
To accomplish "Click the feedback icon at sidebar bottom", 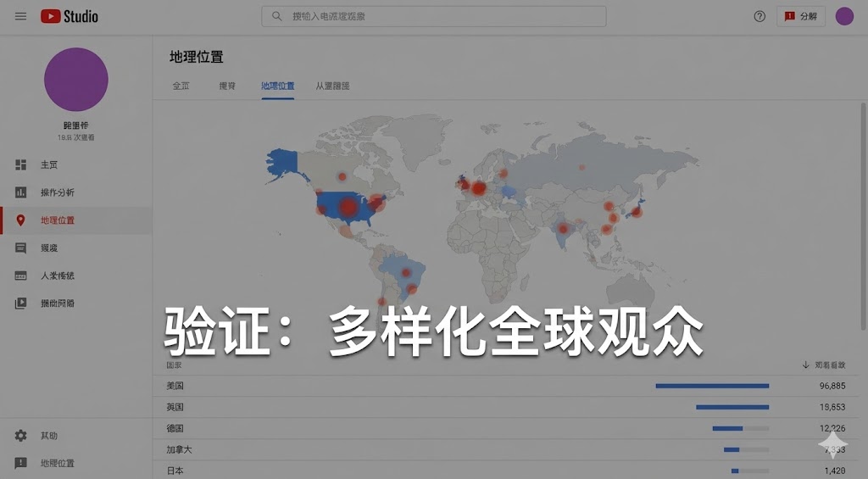I will tap(21, 463).
